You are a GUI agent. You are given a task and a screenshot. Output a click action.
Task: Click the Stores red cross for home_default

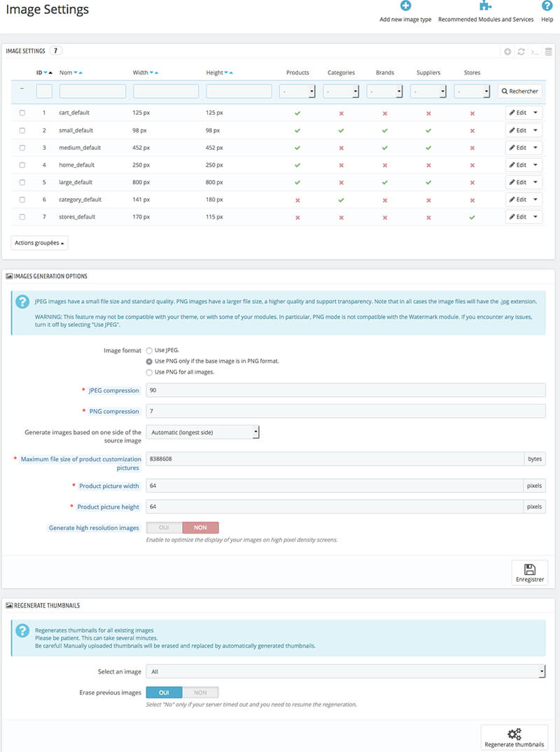click(472, 165)
